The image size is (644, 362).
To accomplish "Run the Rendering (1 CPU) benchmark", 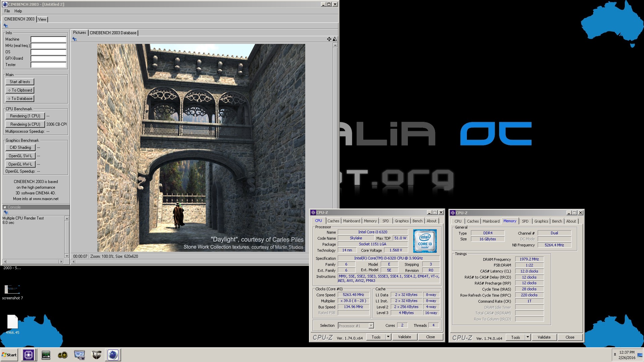I will pos(25,116).
